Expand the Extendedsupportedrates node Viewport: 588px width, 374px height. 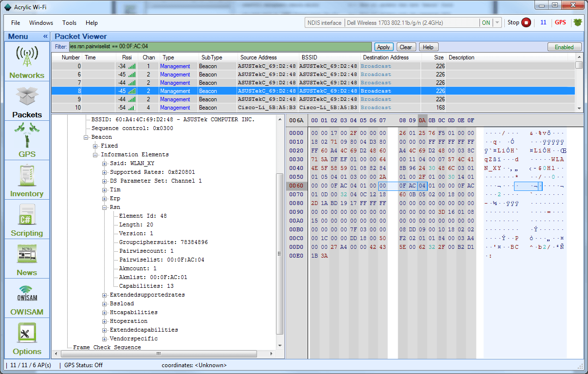tap(105, 295)
